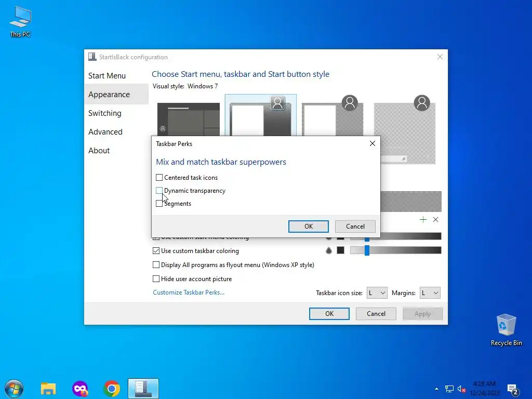This screenshot has height=399, width=532.
Task: Close the StartIsBack configuration window
Action: coord(440,57)
